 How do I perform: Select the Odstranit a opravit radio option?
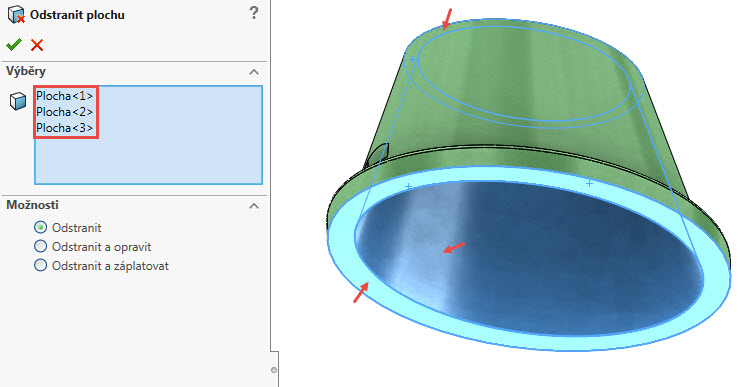(41, 246)
